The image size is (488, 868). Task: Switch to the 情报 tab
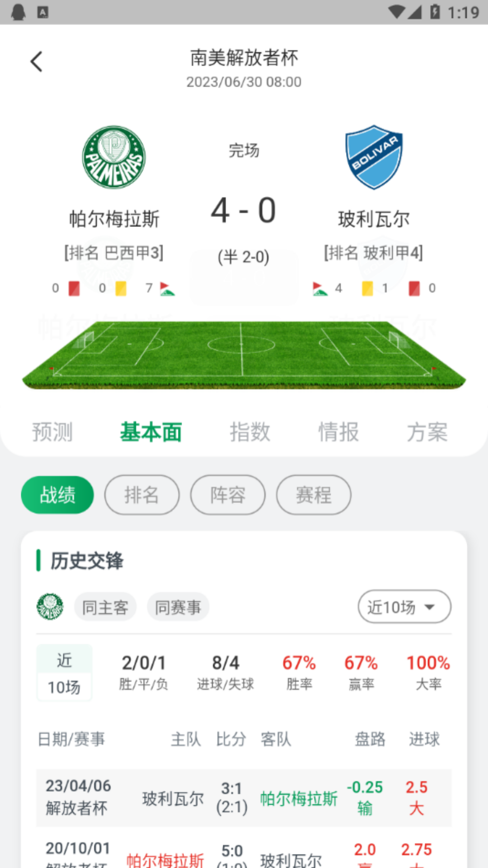point(338,432)
